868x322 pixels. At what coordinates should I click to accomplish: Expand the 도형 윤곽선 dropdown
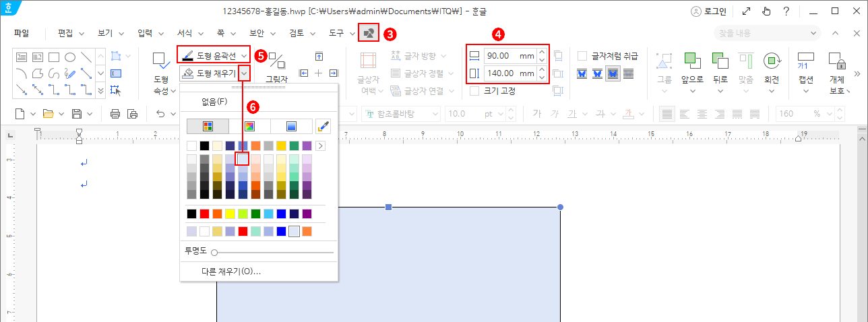tap(243, 55)
